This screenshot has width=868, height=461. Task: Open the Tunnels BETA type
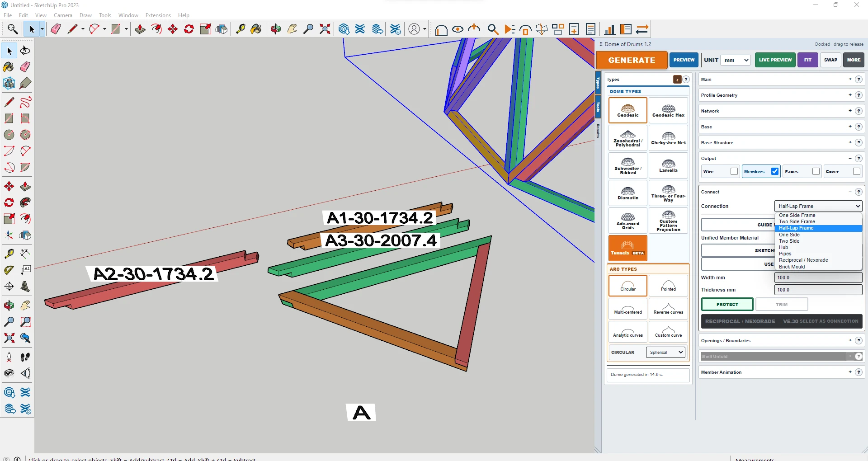(x=628, y=248)
